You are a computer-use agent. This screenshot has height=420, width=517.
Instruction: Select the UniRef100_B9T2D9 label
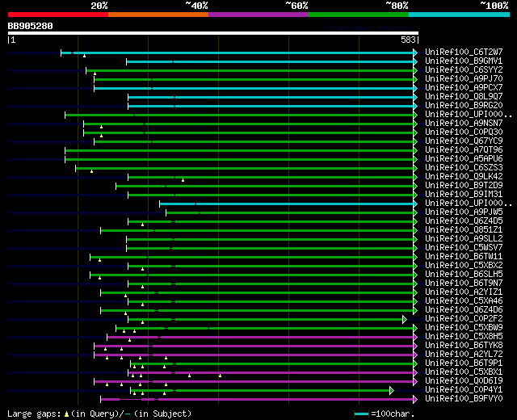pos(464,186)
